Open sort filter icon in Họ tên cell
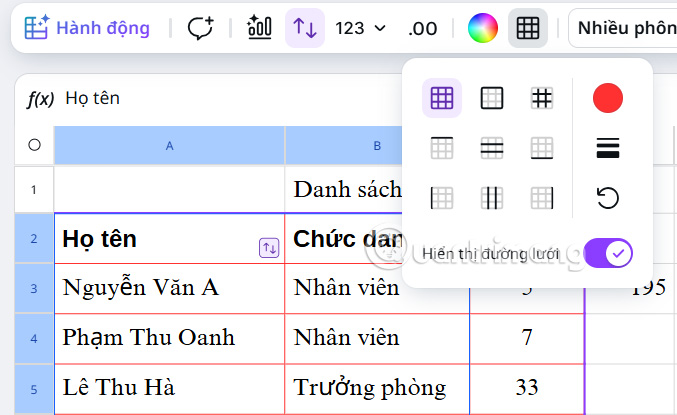This screenshot has width=677, height=415. coord(269,248)
